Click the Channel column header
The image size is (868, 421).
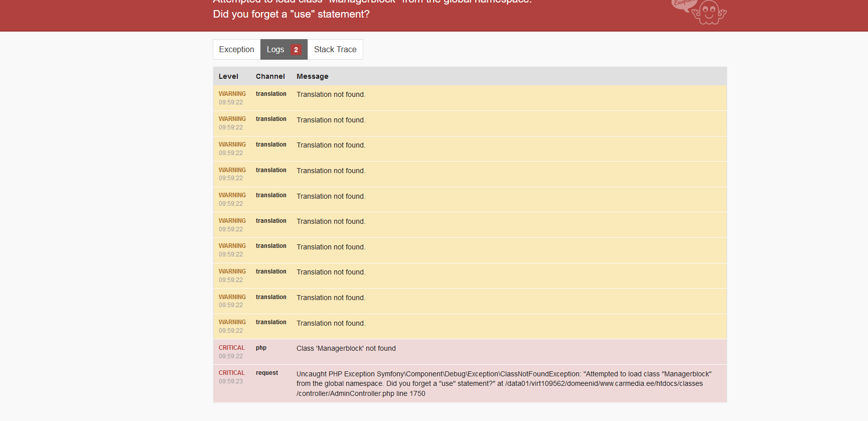(x=270, y=76)
